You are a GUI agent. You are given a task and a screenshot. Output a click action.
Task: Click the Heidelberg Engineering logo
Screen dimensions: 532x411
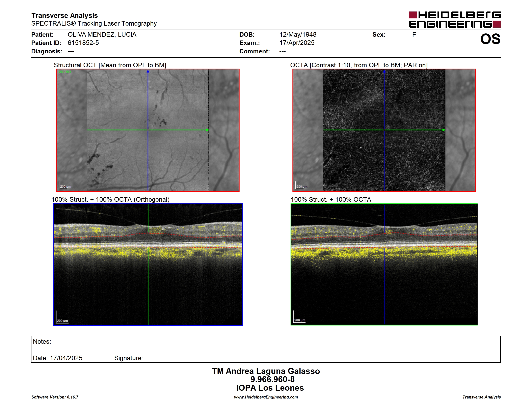coord(455,20)
